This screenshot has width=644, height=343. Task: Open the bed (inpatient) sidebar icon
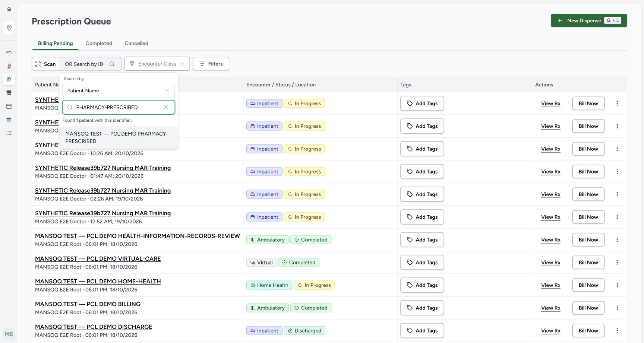click(9, 53)
